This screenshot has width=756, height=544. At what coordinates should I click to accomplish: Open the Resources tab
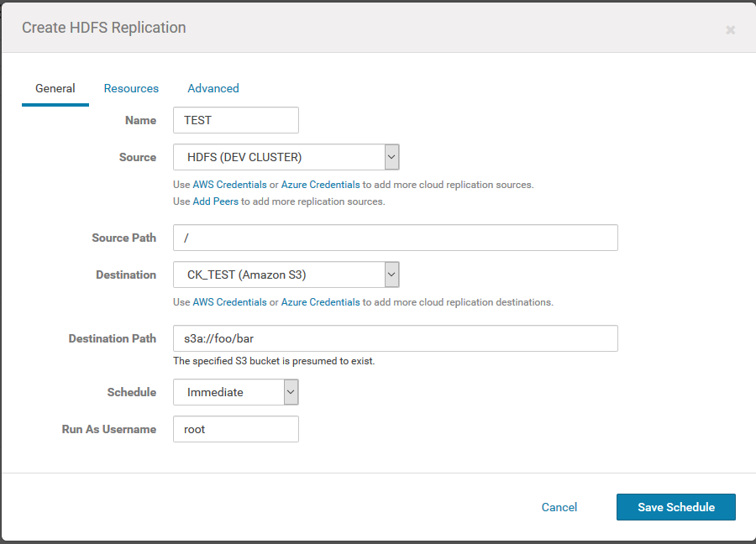[x=131, y=89]
